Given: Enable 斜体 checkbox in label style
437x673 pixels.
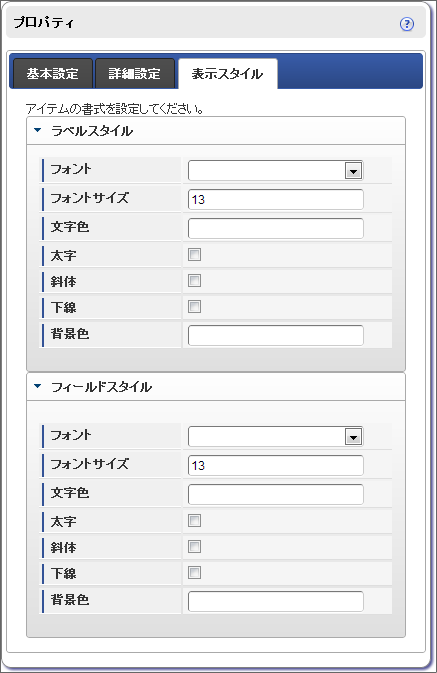Looking at the screenshot, I should (194, 281).
